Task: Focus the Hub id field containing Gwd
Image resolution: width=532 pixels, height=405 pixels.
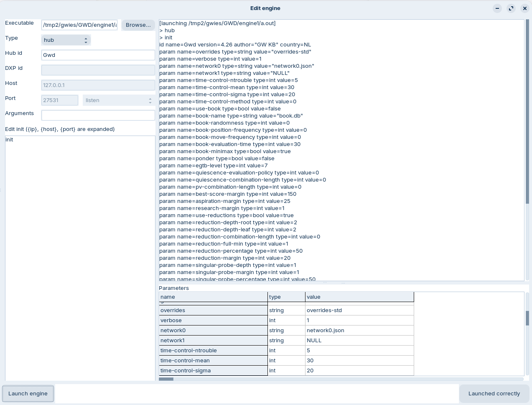Action: click(98, 55)
